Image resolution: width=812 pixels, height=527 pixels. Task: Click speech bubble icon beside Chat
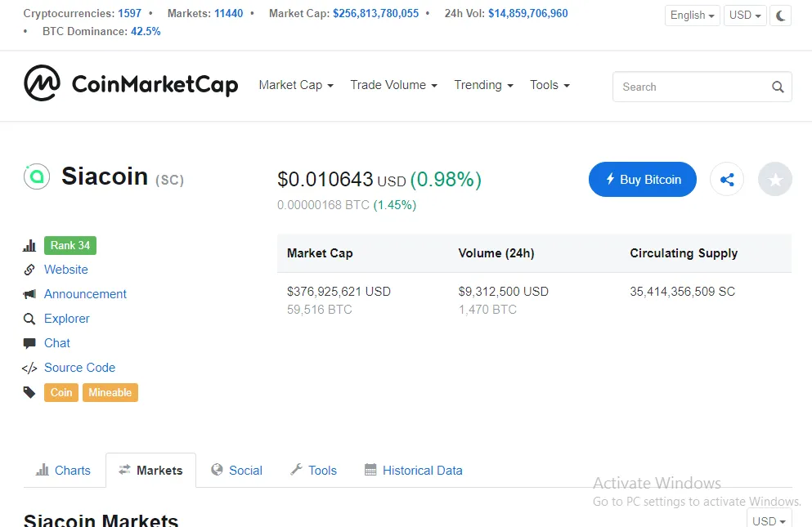pos(29,343)
